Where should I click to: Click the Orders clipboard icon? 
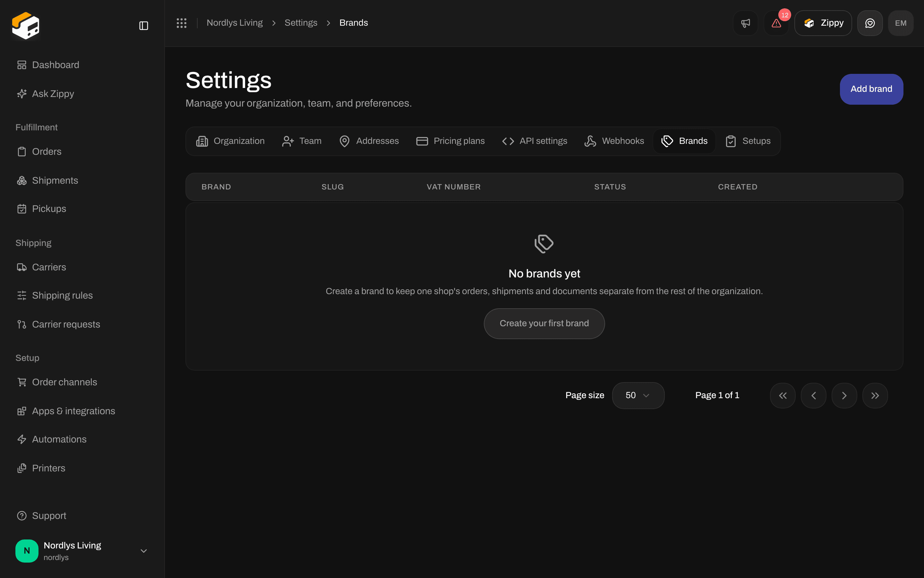coord(22,152)
